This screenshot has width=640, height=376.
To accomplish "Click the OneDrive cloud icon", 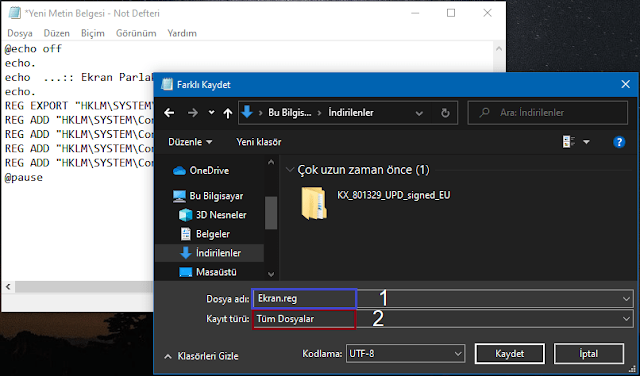I will pos(180,171).
